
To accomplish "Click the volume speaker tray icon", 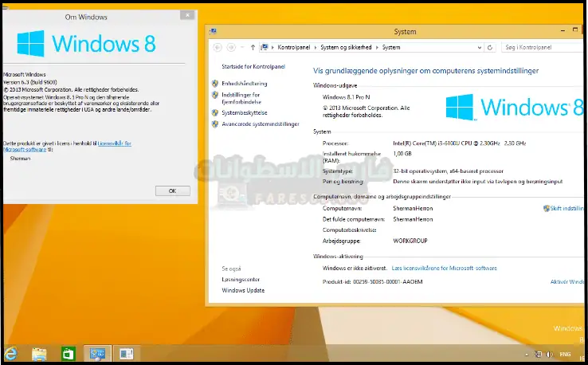I will click(549, 353).
